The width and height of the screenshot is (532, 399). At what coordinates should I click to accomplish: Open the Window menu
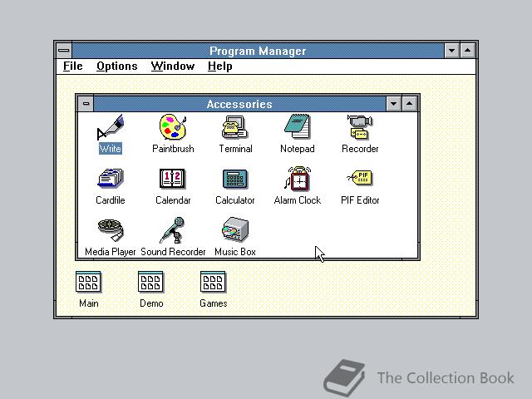173,66
